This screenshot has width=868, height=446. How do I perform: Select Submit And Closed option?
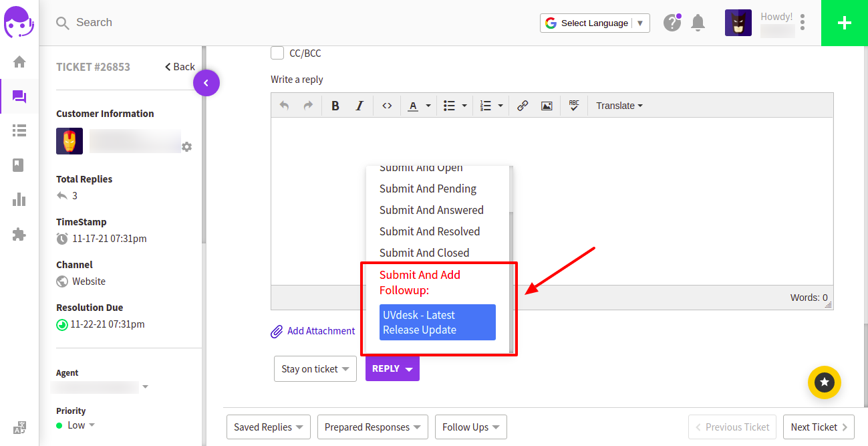coord(424,253)
